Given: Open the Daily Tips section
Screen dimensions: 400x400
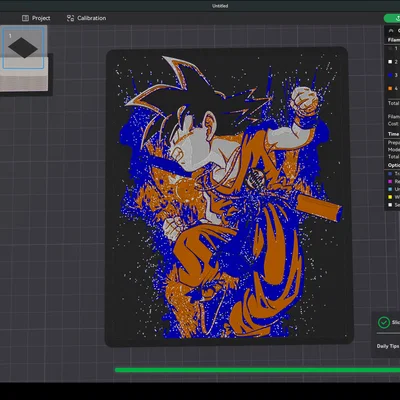Looking at the screenshot, I should tap(388, 346).
